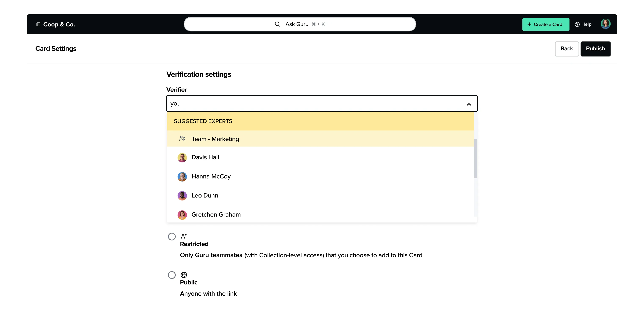
Task: Click the person-plus icon above Restricted
Action: pyautogui.click(x=184, y=236)
